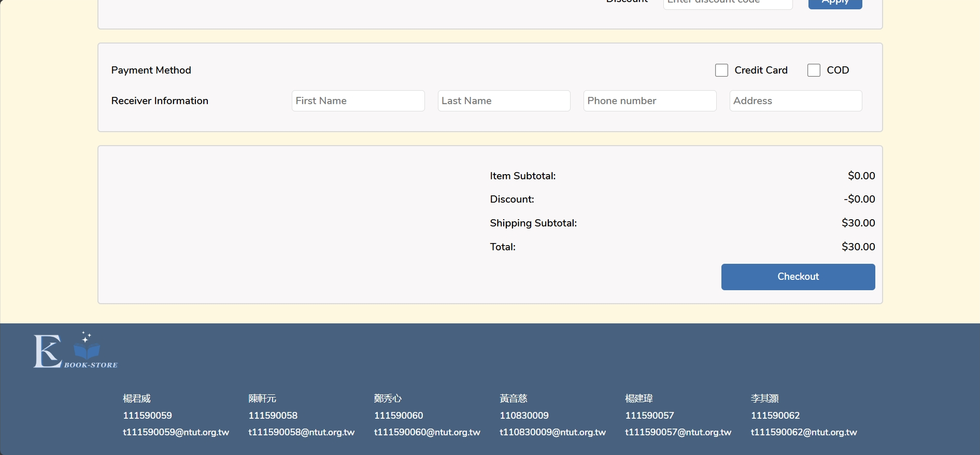Screen dimensions: 980x455
Task: Focus the Phone number field
Action: (x=650, y=101)
